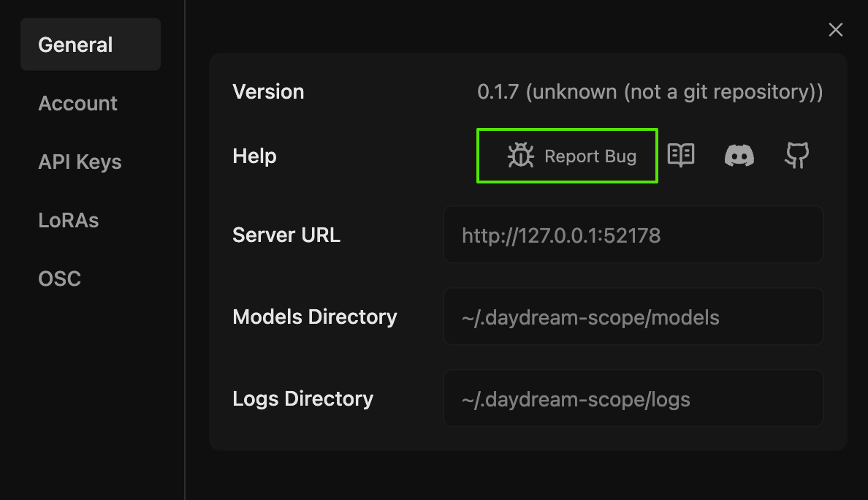Click the Server URL input field

633,235
